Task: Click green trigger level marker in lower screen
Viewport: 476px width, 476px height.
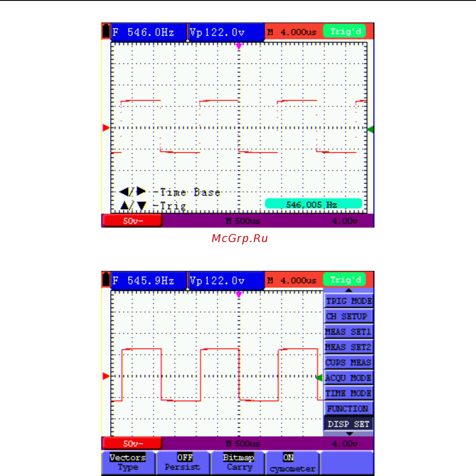Action: (x=319, y=378)
